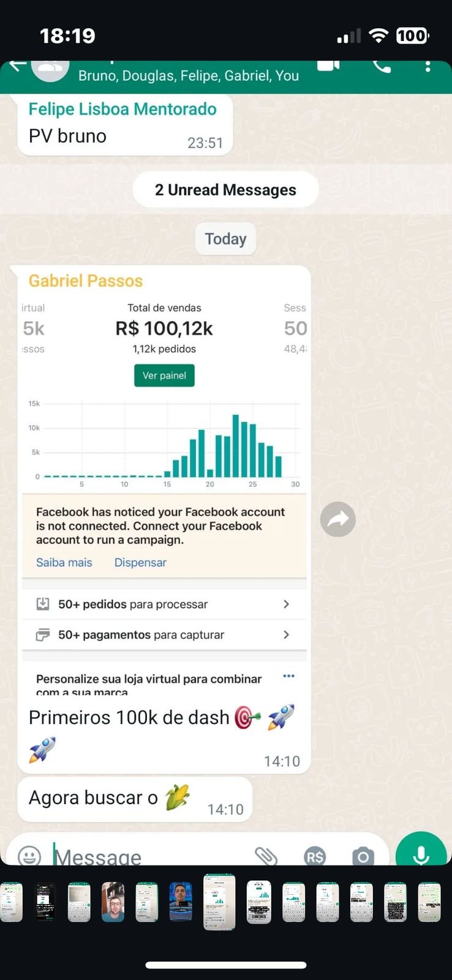Open the group profile picture
The image size is (452, 980).
pos(50,69)
